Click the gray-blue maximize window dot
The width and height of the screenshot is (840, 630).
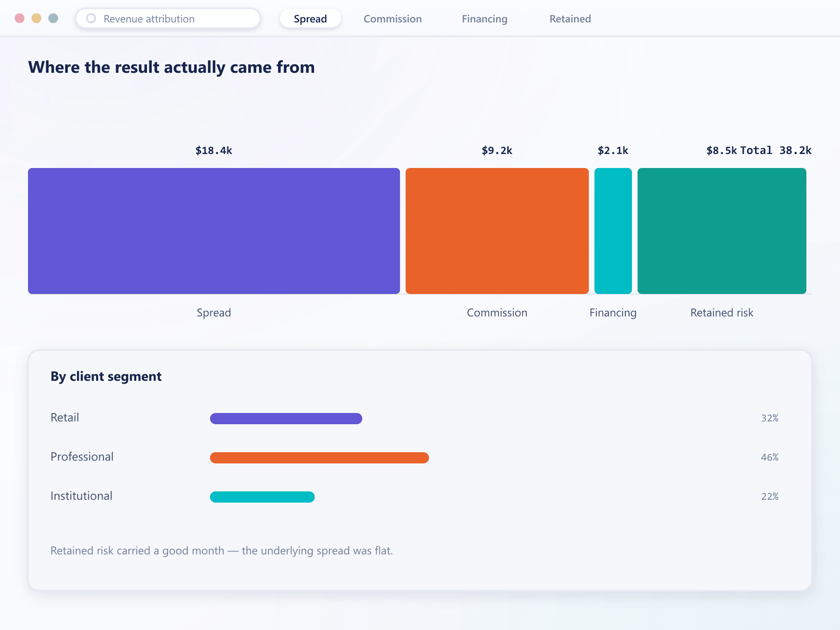53,18
